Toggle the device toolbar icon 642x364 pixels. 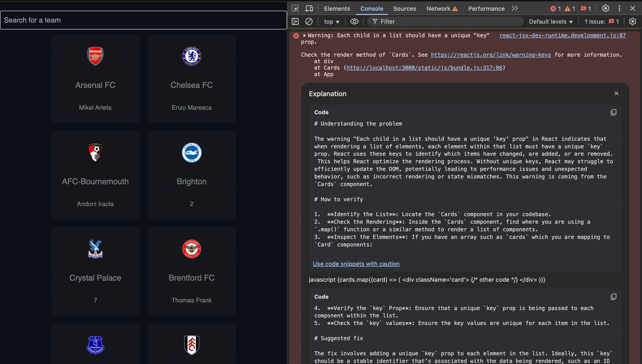coord(309,8)
